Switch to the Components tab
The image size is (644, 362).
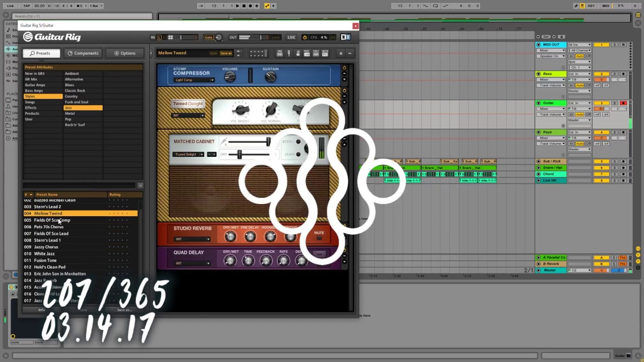point(84,53)
